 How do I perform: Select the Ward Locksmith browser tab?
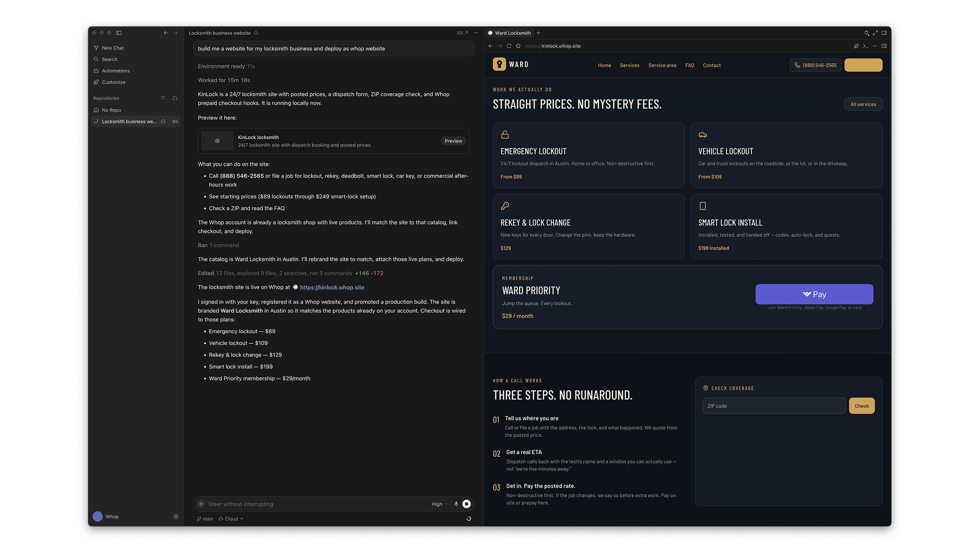coord(509,33)
